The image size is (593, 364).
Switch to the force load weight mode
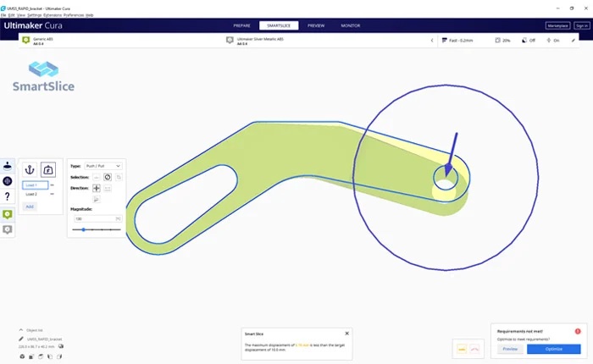pos(48,169)
